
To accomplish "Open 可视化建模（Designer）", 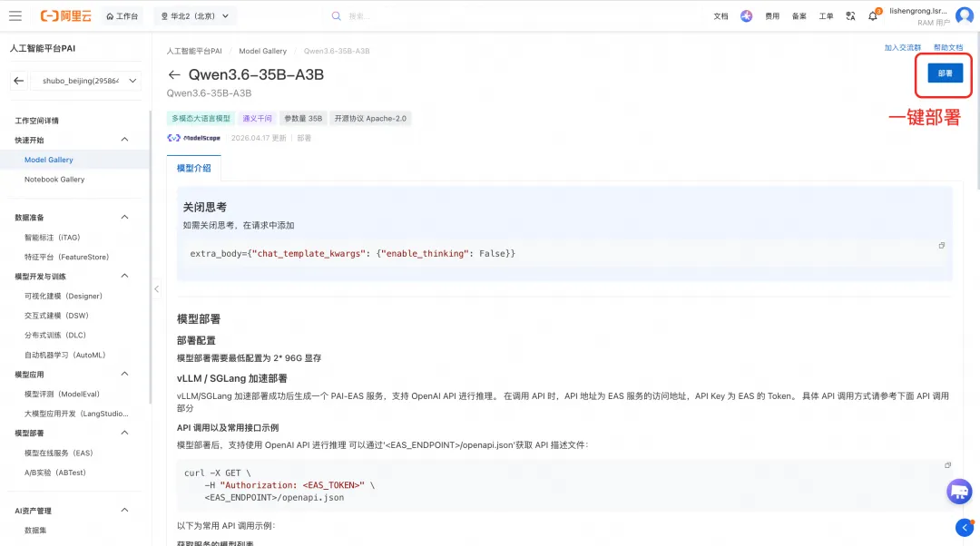I will [x=64, y=296].
